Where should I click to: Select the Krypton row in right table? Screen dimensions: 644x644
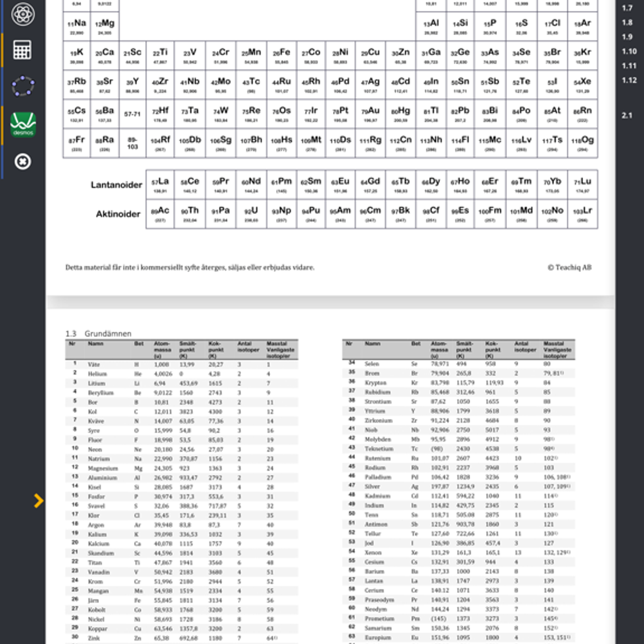click(459, 383)
